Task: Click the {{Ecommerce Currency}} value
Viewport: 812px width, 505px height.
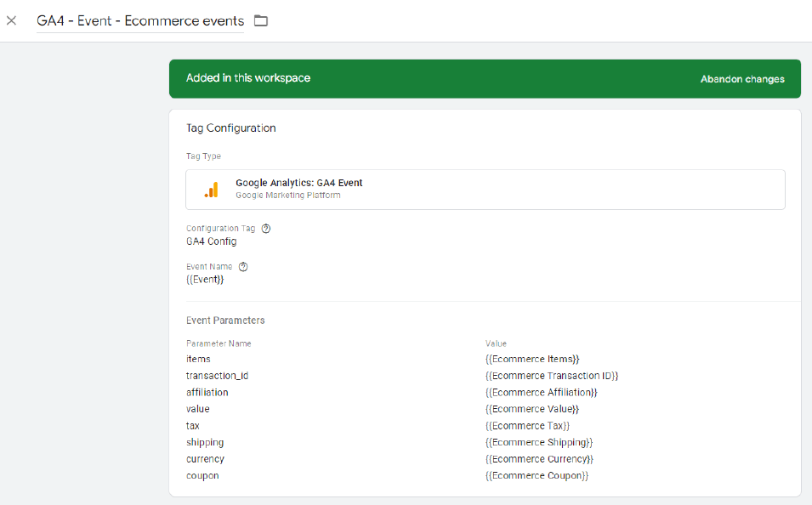Action: tap(540, 459)
